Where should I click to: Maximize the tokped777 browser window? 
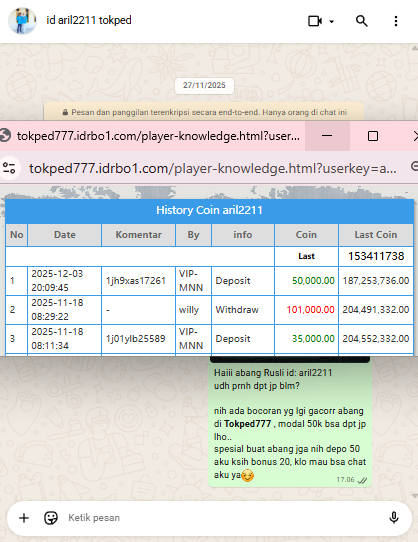(x=372, y=136)
